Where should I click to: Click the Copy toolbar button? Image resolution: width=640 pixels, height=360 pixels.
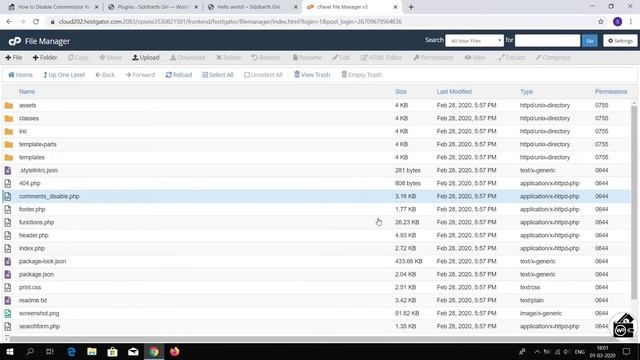tap(78, 58)
